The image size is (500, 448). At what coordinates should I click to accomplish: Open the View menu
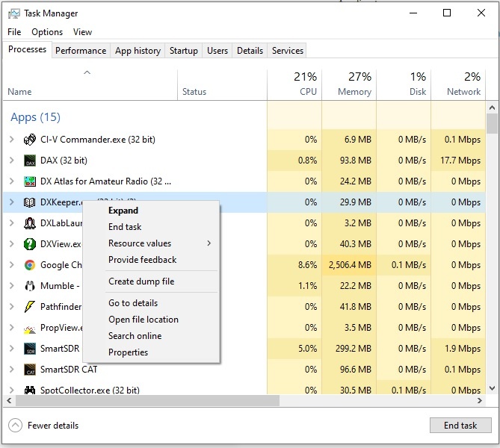pos(82,32)
